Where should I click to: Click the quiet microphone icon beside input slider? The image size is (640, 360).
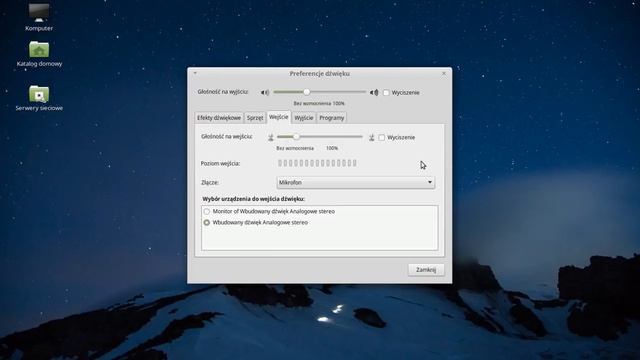pos(271,138)
